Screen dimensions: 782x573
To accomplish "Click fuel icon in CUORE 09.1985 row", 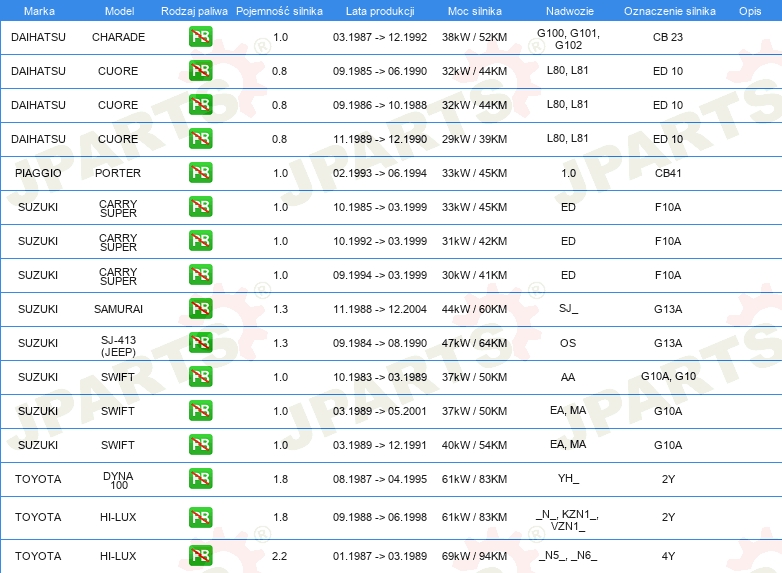I will pos(200,70).
